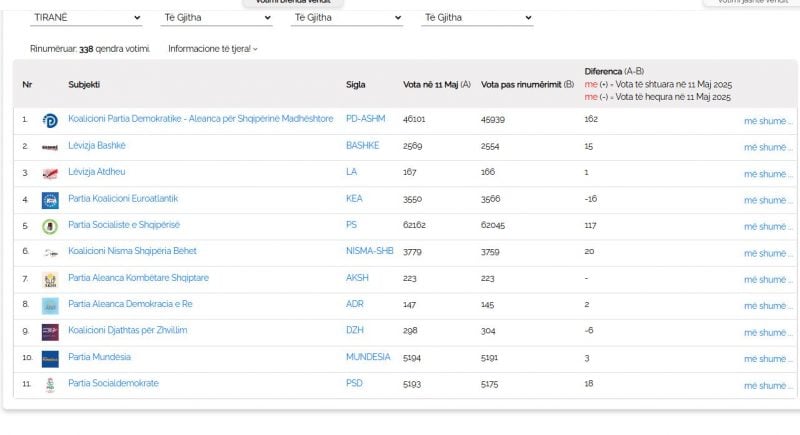The width and height of the screenshot is (800, 435).
Task: Show më shumë for Lëvizja Bashkë row
Action: coord(768,147)
